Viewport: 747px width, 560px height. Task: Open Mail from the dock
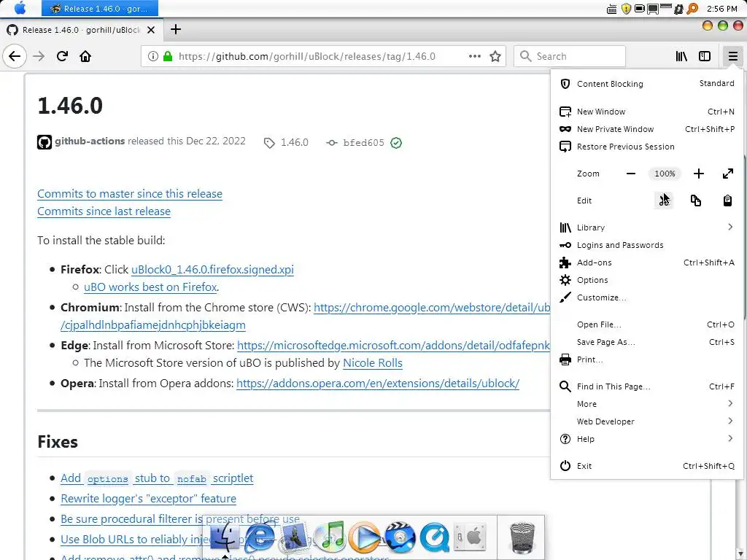(294, 537)
